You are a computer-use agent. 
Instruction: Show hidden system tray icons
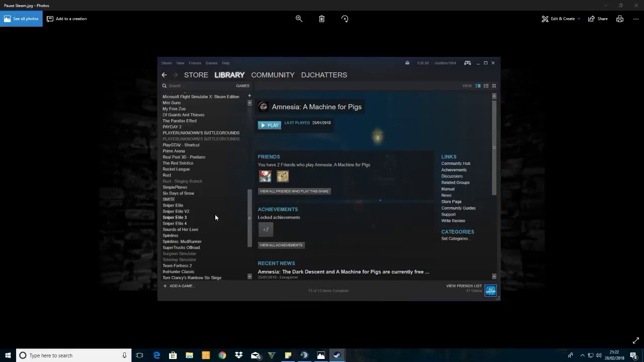click(x=582, y=355)
